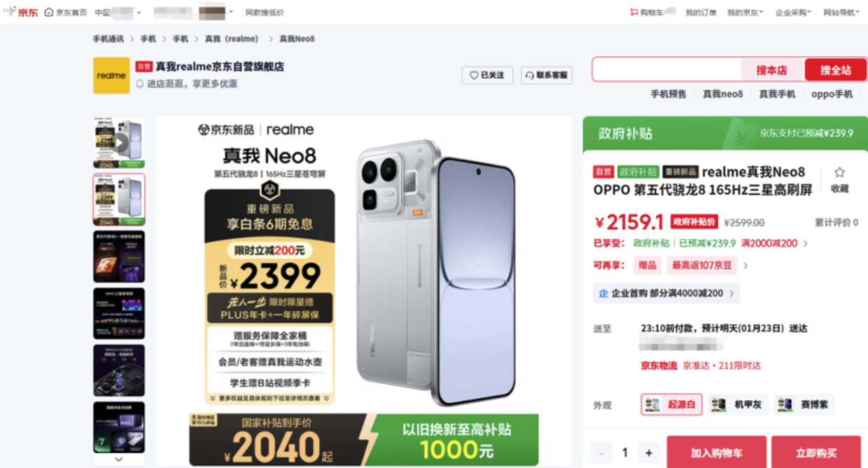Image resolution: width=868 pixels, height=468 pixels.
Task: Increase quantity with the plus button
Action: (649, 453)
